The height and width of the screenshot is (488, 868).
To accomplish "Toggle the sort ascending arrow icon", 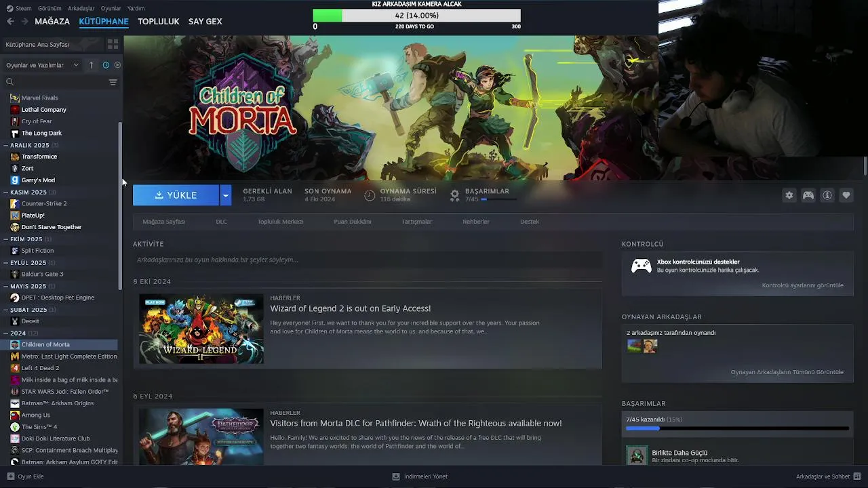I will tap(92, 65).
